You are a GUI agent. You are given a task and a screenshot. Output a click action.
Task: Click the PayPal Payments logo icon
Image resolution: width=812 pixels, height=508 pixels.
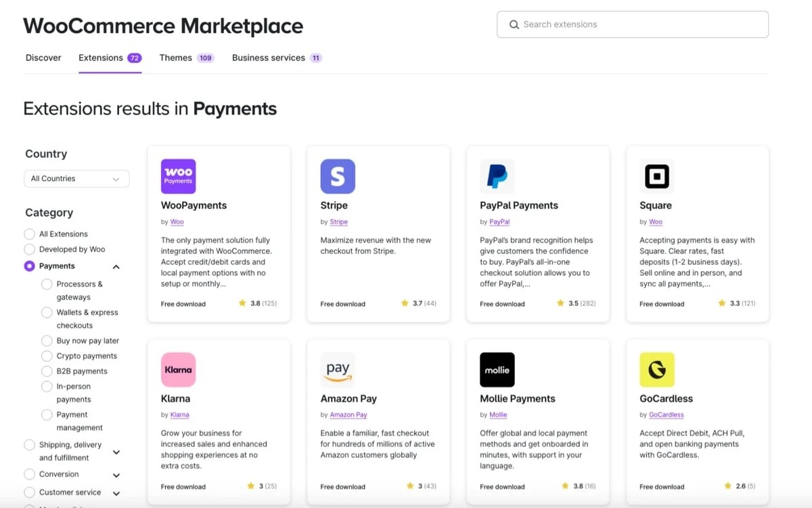(497, 176)
